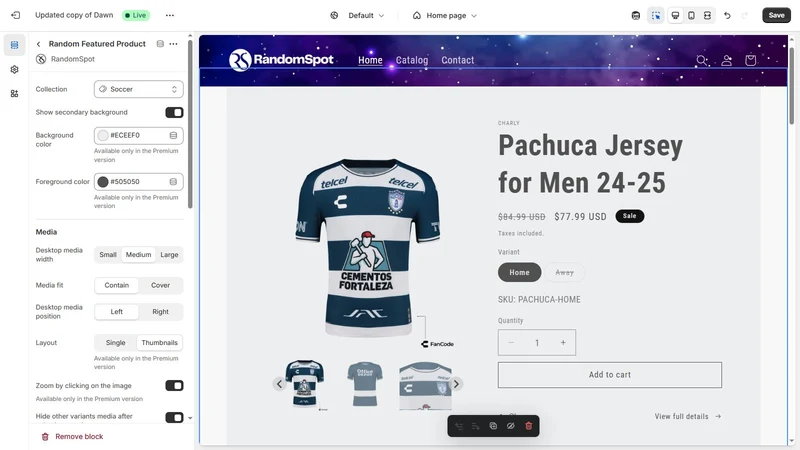
Task: Connect dynamic source for Background color
Action: pos(173,135)
